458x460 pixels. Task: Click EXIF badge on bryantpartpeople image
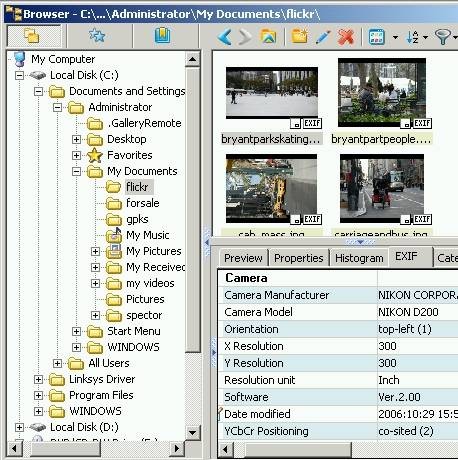422,123
